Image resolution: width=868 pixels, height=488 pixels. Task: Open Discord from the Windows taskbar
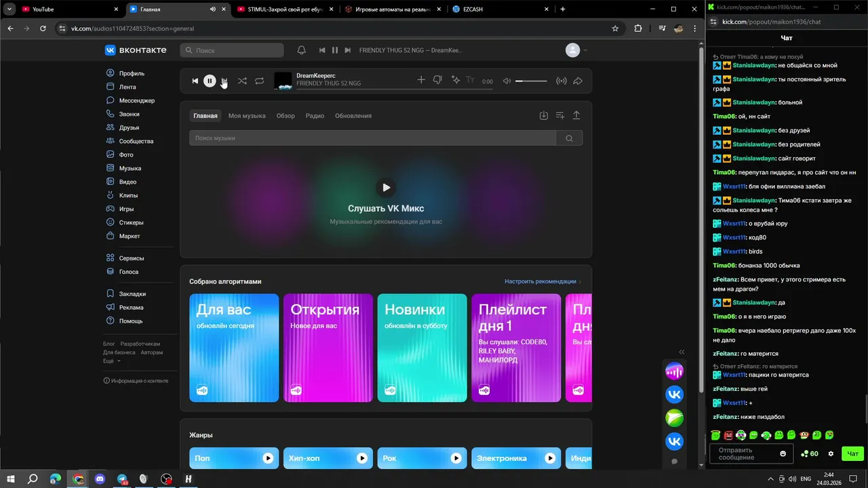[100, 479]
